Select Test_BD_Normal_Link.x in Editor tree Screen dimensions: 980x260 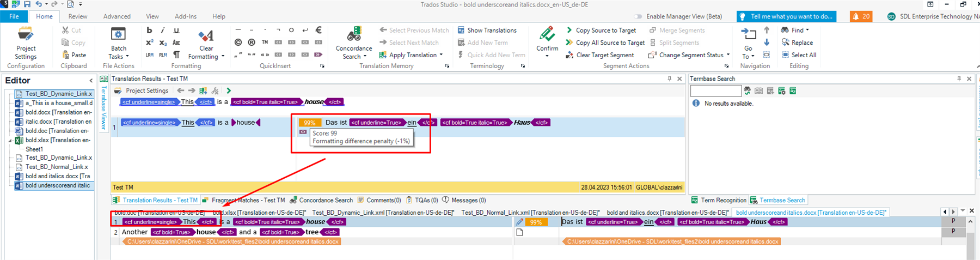click(52, 167)
